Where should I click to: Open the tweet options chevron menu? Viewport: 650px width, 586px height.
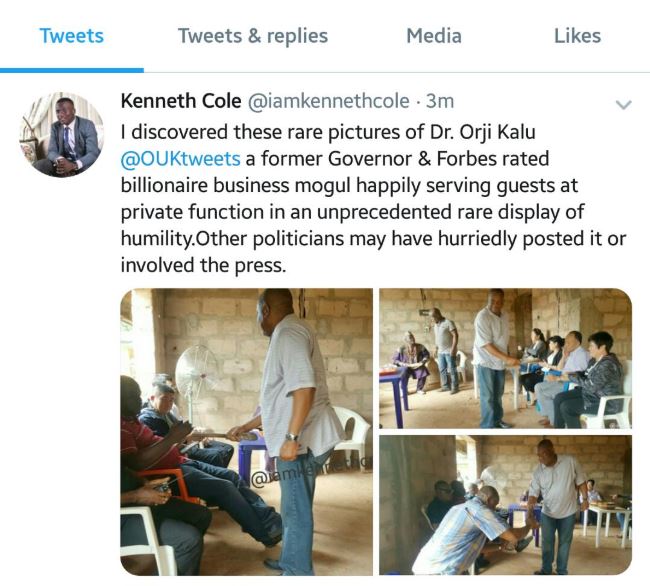623,105
